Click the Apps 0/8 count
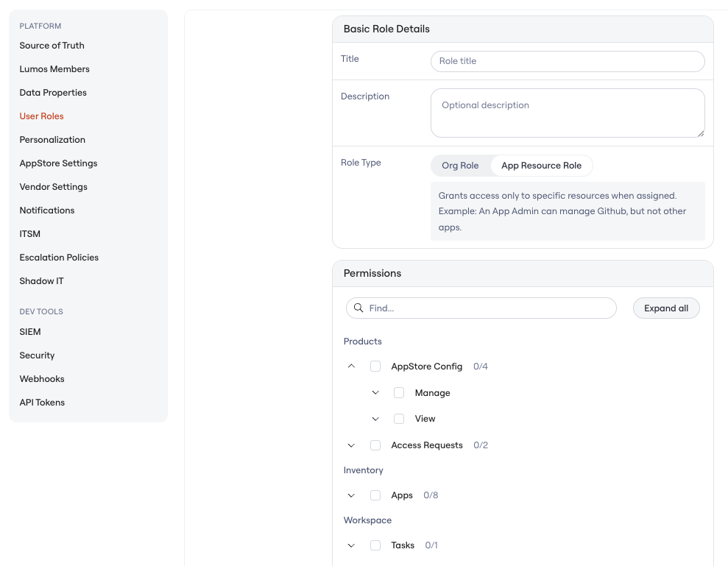The width and height of the screenshot is (728, 566). click(431, 495)
